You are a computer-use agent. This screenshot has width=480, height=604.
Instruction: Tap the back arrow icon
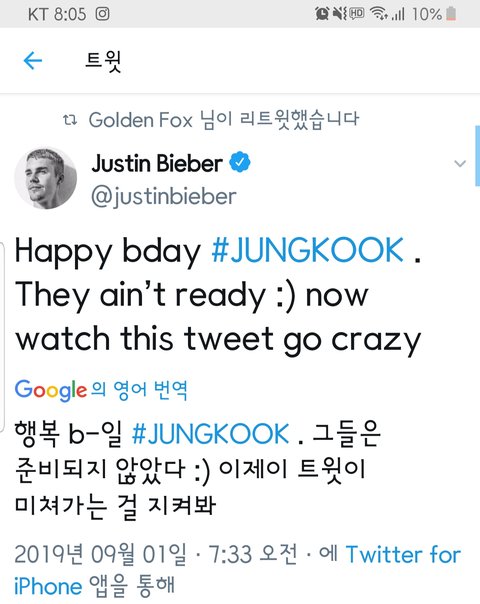point(33,60)
